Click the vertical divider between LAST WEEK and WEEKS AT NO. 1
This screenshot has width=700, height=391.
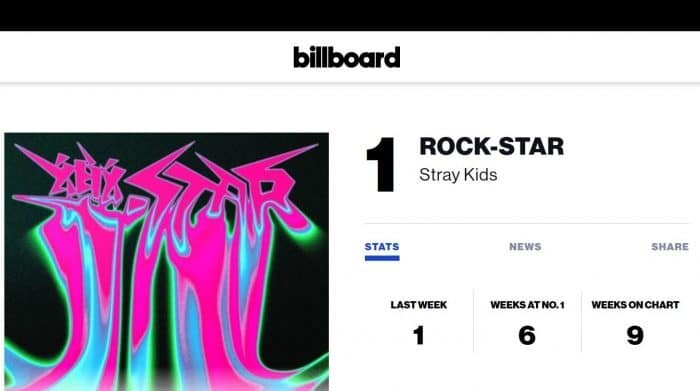pos(474,320)
